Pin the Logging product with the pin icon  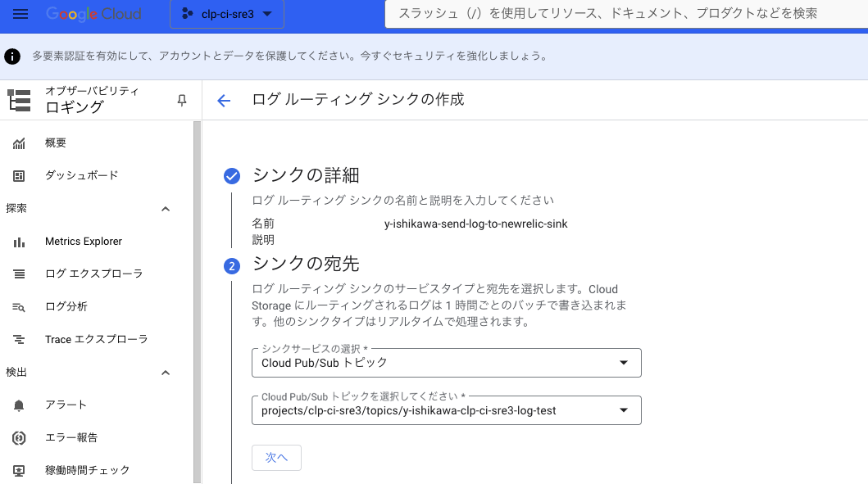[182, 100]
